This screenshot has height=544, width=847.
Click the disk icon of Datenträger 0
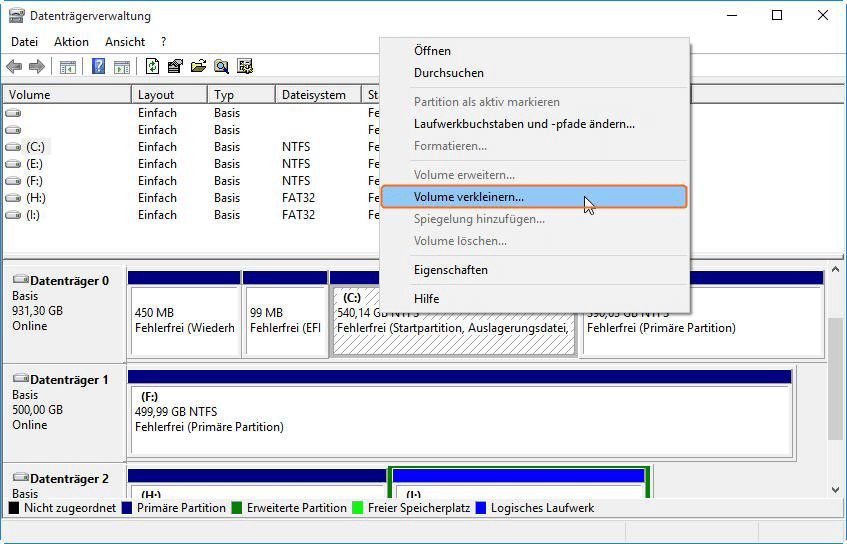21,279
